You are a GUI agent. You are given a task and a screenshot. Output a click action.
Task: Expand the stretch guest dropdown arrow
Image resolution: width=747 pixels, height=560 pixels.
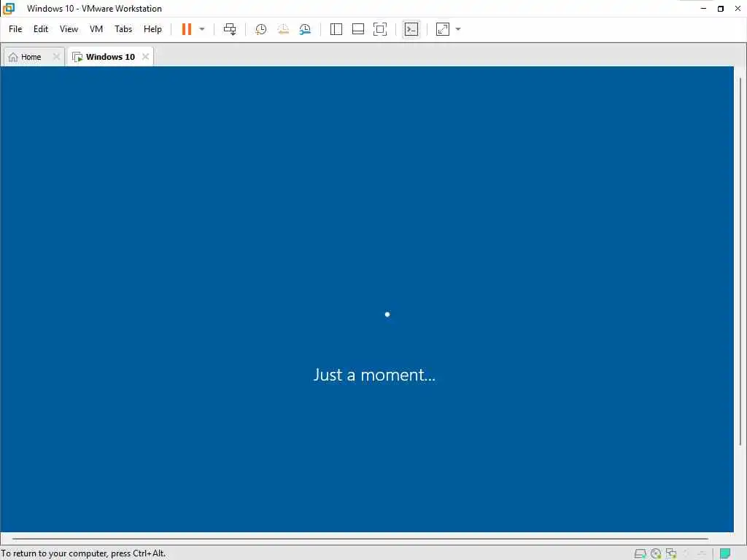click(x=458, y=29)
